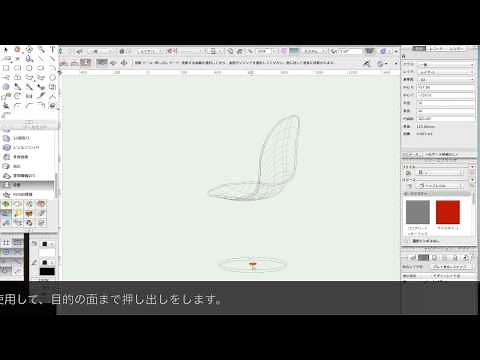Screen dimensions: 480x360
Task: Select the Oval drawing tool
Action: [41, 68]
